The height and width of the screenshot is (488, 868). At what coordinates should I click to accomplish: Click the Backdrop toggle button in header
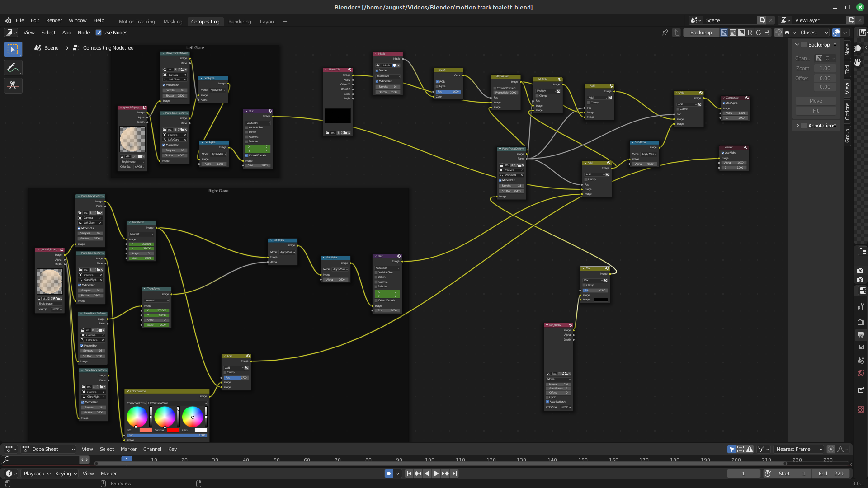point(701,33)
